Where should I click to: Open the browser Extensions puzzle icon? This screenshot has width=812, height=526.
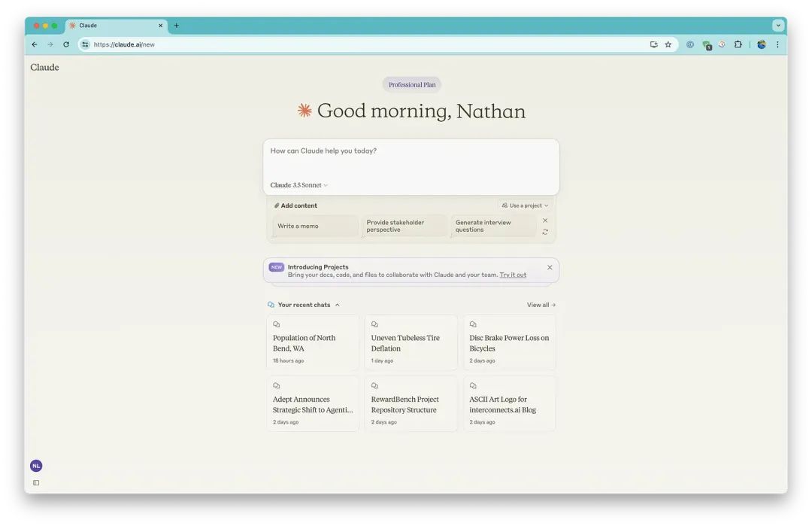[x=738, y=44]
